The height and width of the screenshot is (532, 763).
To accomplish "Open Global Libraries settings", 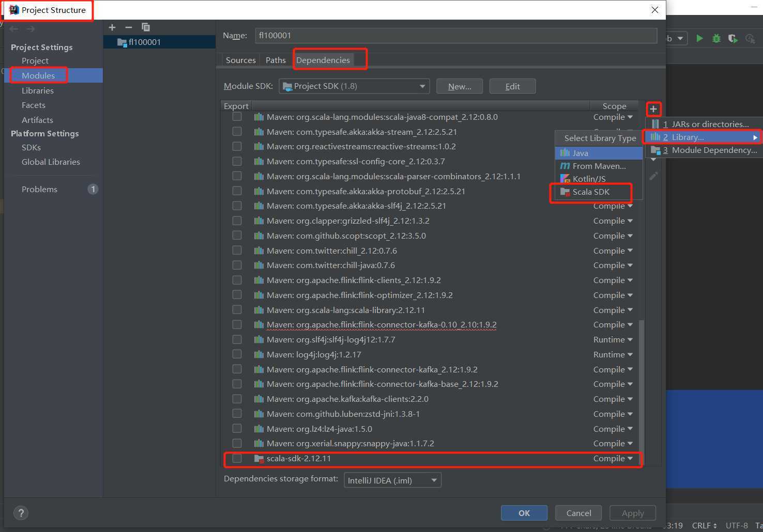I will click(51, 162).
